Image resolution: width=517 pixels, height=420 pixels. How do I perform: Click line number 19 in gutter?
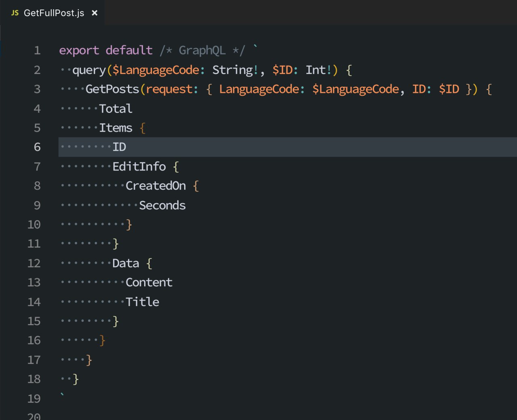[x=34, y=399]
